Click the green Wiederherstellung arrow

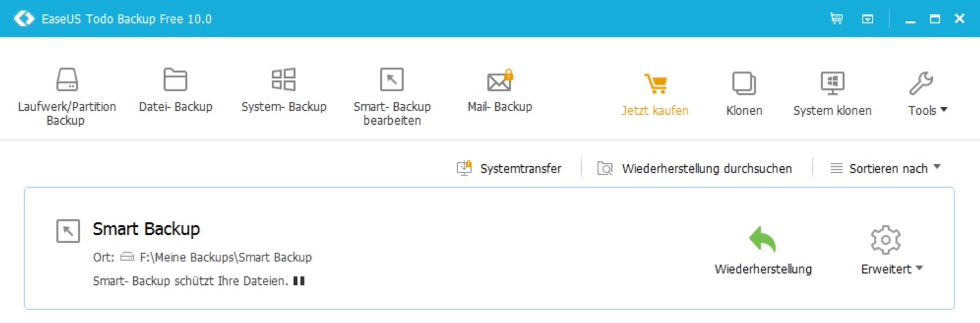pos(763,240)
